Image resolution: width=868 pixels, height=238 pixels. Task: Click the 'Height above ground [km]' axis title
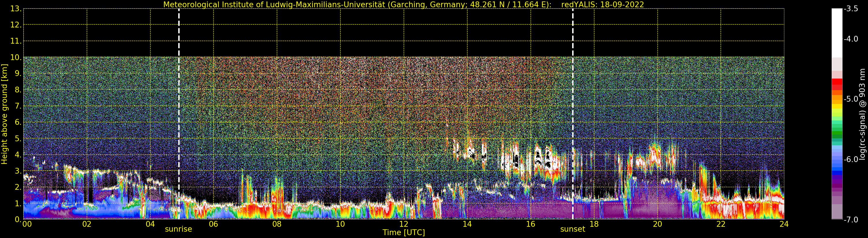click(4, 114)
